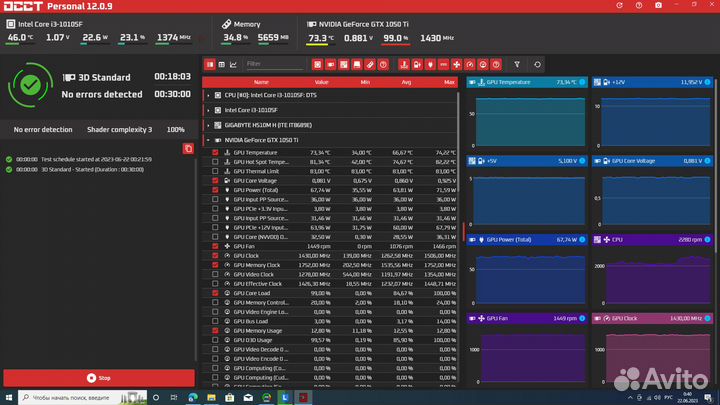The height and width of the screenshot is (405, 720).
Task: Select the GPU Memory Usage sensor row
Action: click(x=330, y=331)
